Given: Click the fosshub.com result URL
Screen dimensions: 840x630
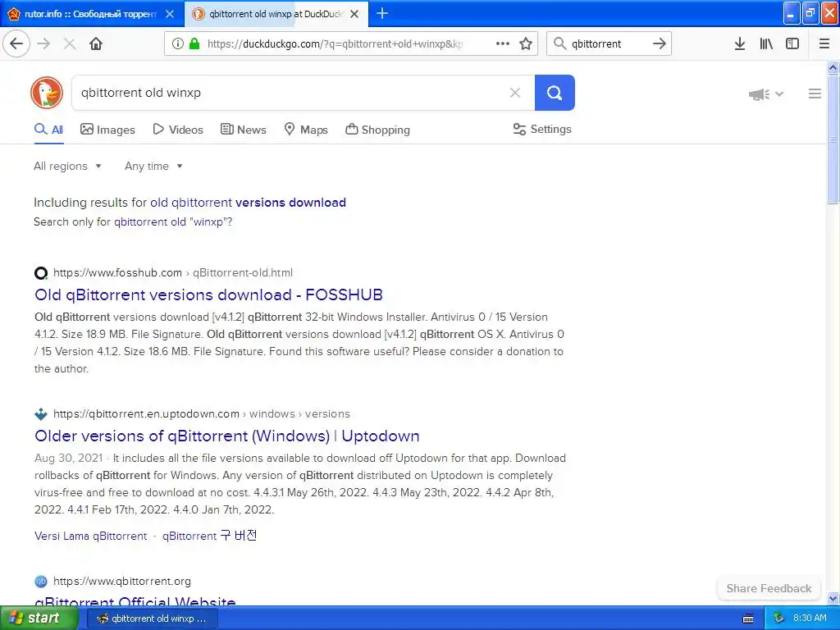Looking at the screenshot, I should pos(173,272).
